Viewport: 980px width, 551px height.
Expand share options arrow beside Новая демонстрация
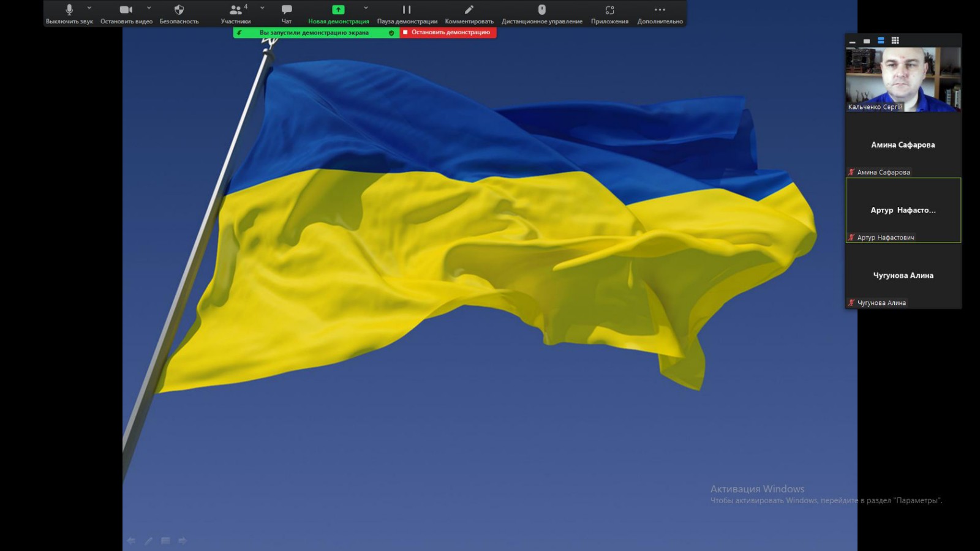coord(366,8)
